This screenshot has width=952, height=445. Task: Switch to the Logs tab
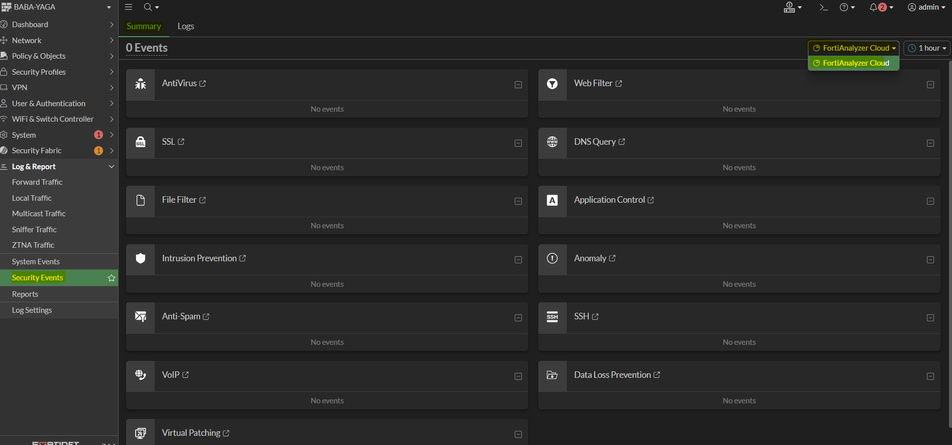click(186, 26)
